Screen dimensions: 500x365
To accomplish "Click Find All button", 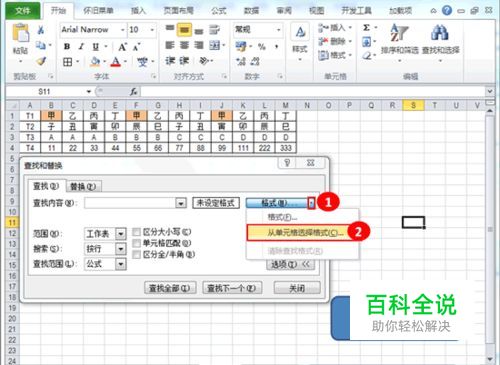I will 170,288.
